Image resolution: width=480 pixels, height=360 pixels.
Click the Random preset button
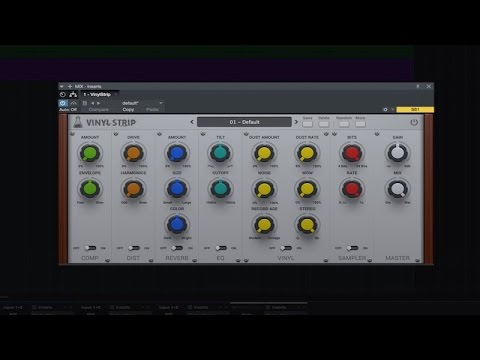pos(344,124)
